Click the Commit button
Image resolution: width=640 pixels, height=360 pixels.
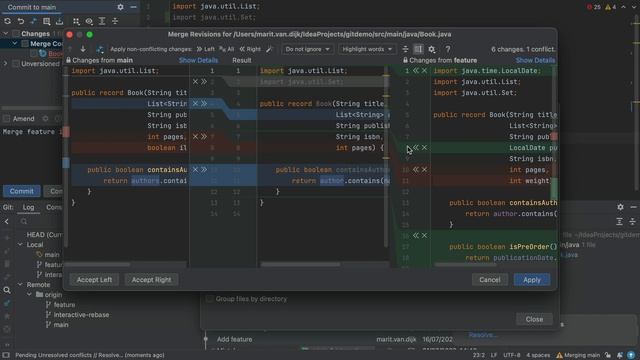(22, 191)
